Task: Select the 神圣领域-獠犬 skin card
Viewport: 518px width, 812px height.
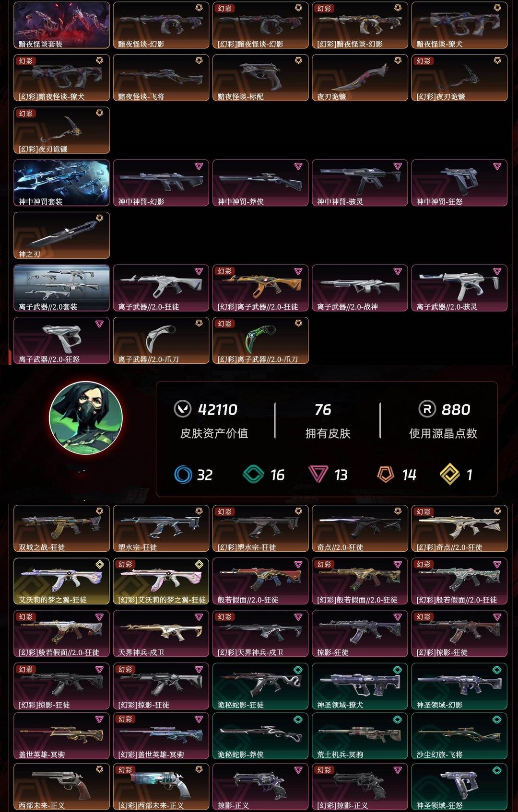Action: [360, 686]
